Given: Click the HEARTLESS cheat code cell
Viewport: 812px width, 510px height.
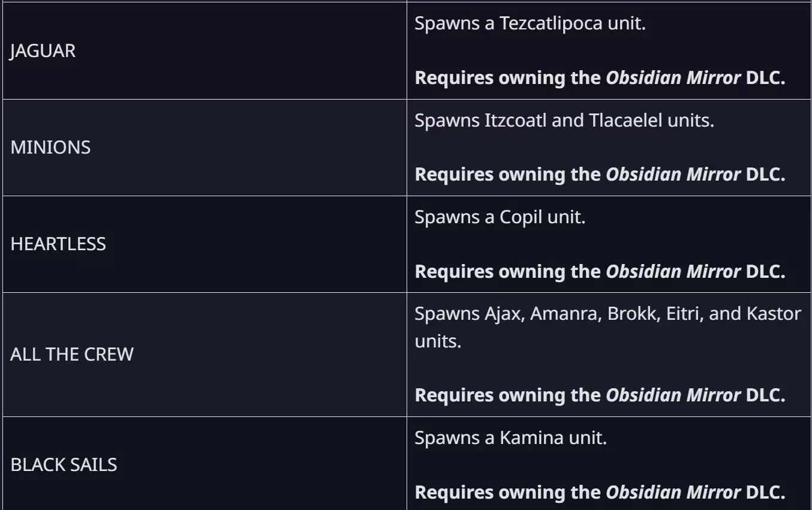Looking at the screenshot, I should click(58, 244).
